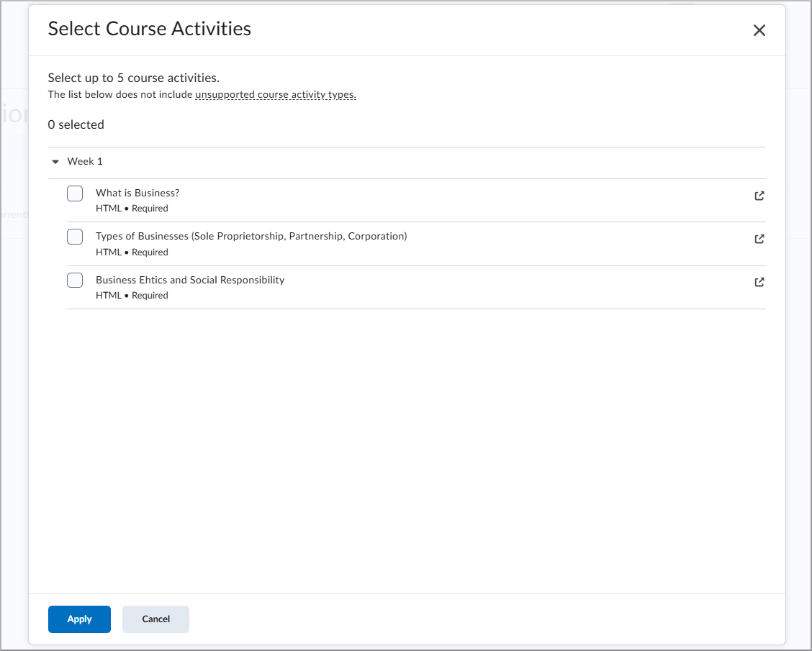Click the "Types of Businesses" activity row

[251, 236]
